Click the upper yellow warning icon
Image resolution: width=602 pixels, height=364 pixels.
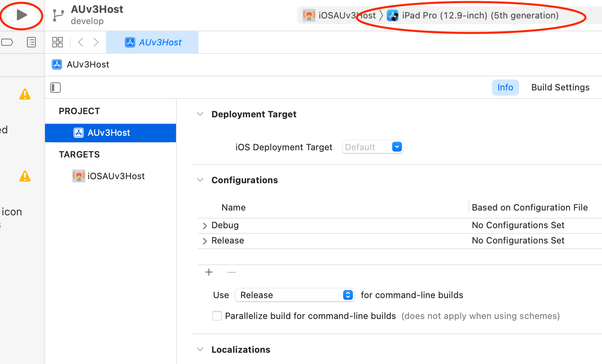[x=25, y=94]
